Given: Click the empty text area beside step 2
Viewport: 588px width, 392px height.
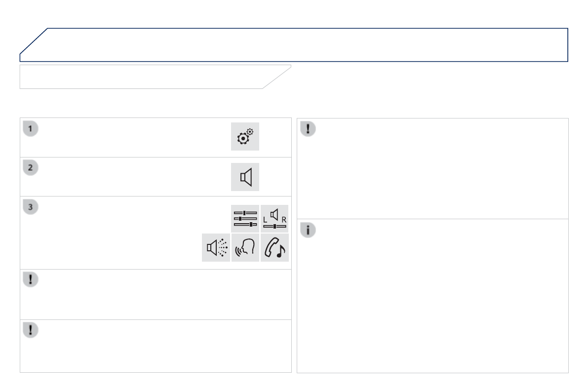Looking at the screenshot, I should (x=128, y=177).
